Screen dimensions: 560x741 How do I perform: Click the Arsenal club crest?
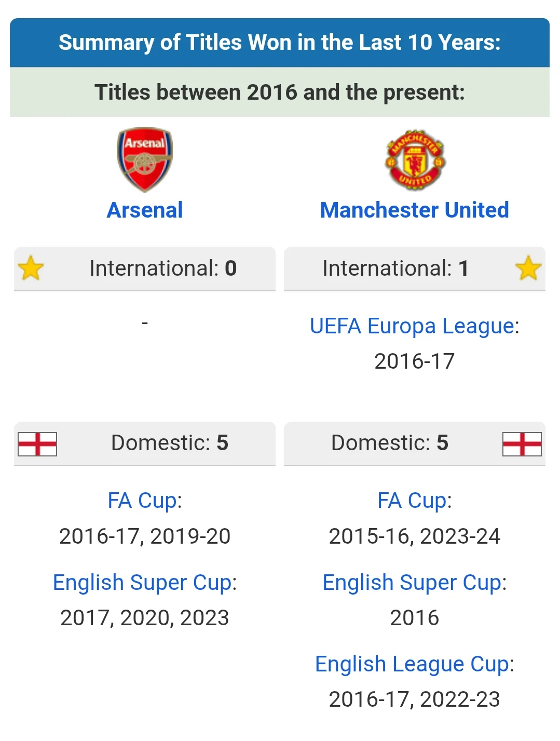click(x=145, y=159)
